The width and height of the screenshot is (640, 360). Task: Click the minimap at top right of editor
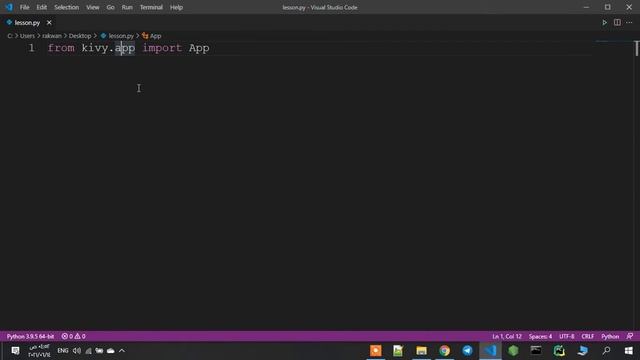point(613,42)
